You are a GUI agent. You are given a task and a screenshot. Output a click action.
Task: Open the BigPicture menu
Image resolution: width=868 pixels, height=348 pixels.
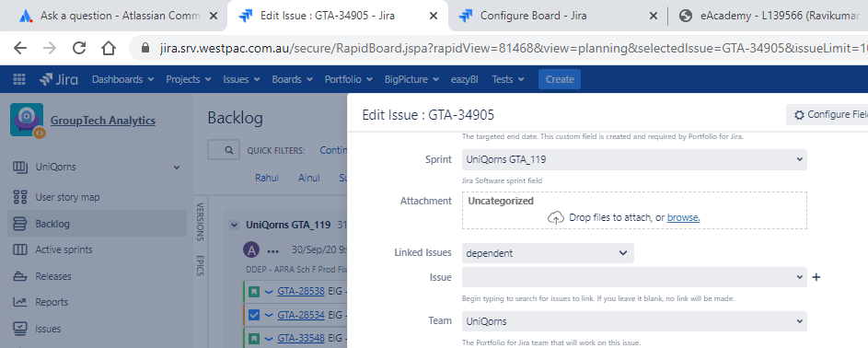pos(411,79)
